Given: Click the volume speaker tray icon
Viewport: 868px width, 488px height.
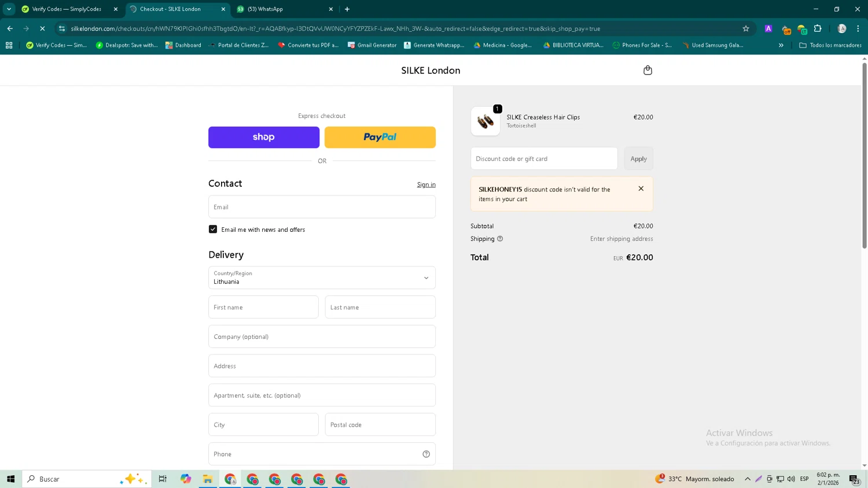Looking at the screenshot, I should [x=791, y=479].
